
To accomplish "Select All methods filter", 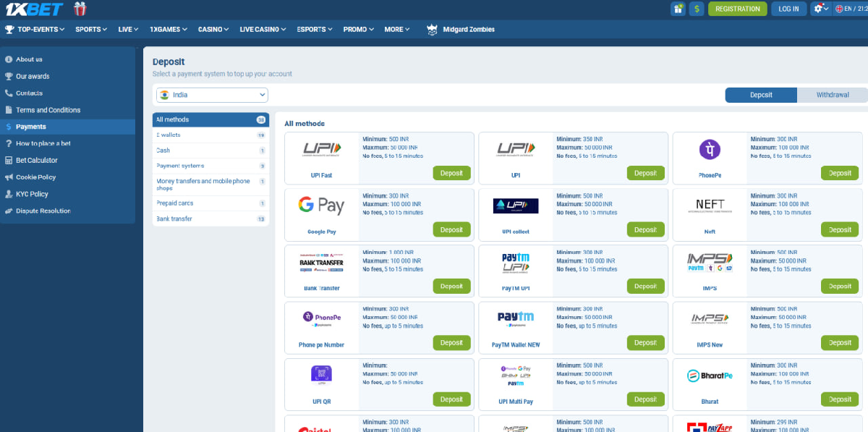I will point(210,119).
